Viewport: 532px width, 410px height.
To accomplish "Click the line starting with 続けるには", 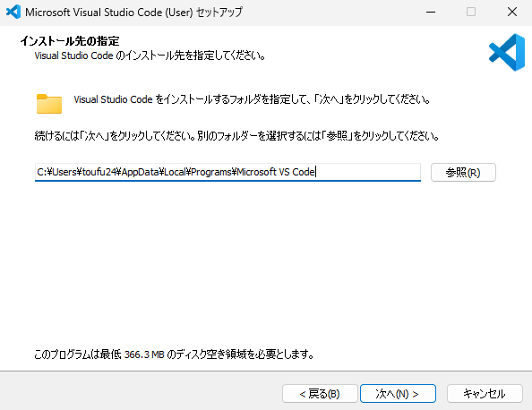I will click(236, 136).
